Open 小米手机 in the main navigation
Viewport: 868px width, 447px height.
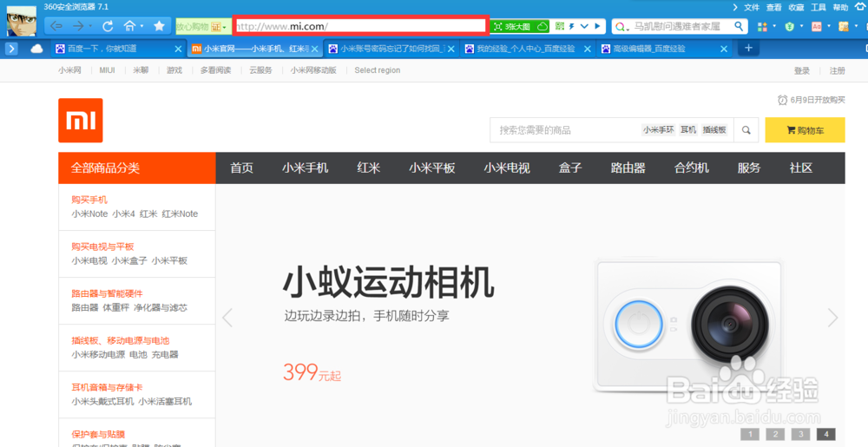(305, 168)
